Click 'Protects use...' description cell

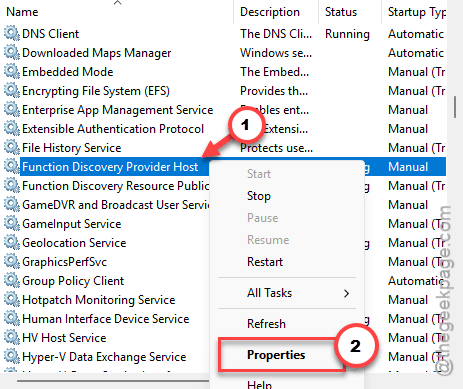tap(277, 148)
